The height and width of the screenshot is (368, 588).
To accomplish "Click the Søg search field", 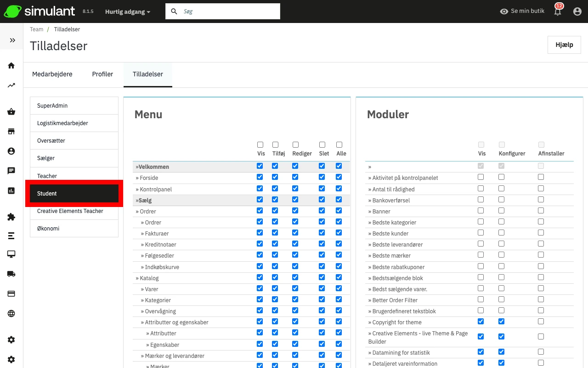I will [x=228, y=11].
